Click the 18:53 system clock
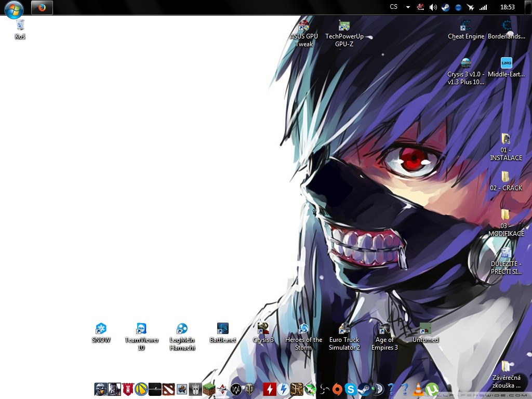 tap(508, 7)
